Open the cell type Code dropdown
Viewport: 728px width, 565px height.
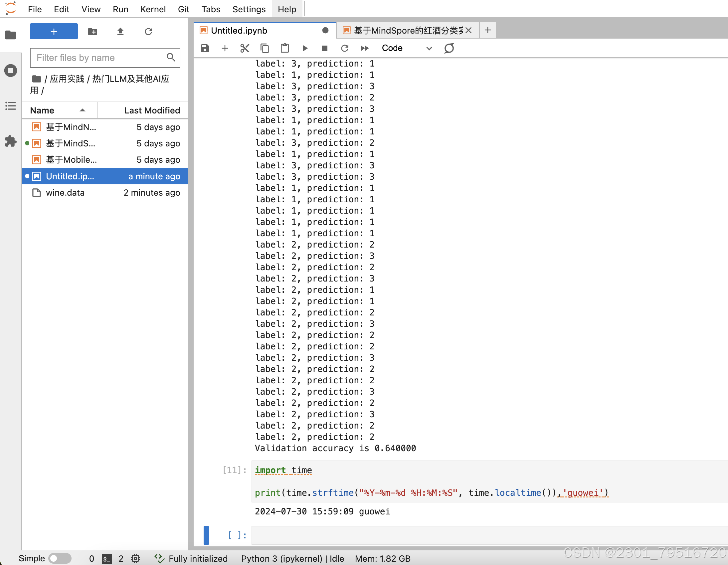pos(406,48)
